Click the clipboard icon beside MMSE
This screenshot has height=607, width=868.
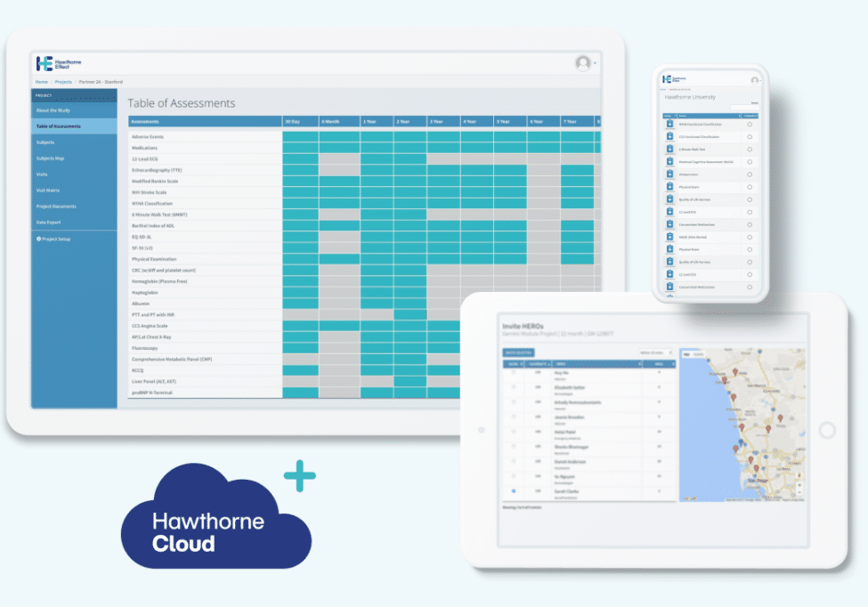[x=669, y=237]
